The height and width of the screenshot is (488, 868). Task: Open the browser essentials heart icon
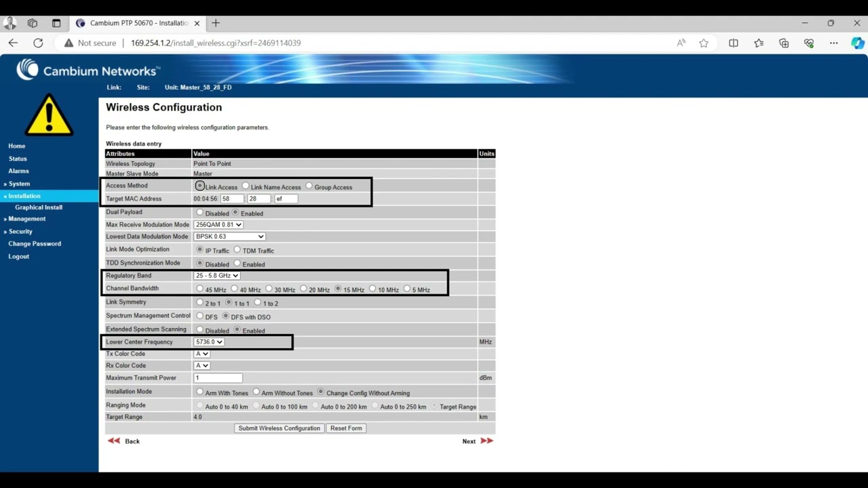pos(809,43)
